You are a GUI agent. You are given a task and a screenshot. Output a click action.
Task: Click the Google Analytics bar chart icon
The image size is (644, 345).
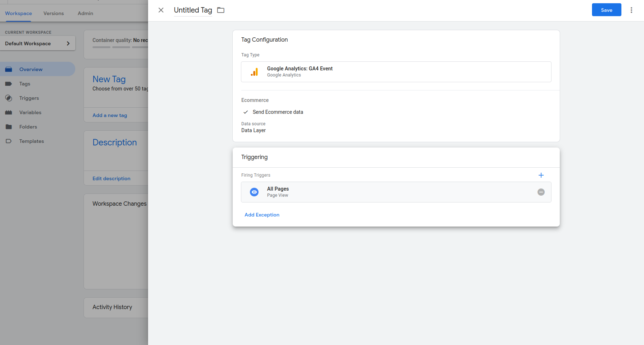(x=254, y=72)
